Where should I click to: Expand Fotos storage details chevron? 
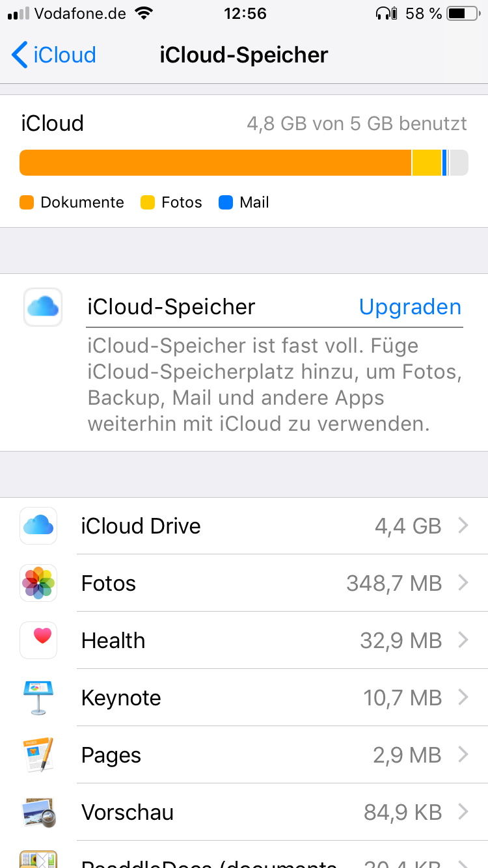point(463,583)
